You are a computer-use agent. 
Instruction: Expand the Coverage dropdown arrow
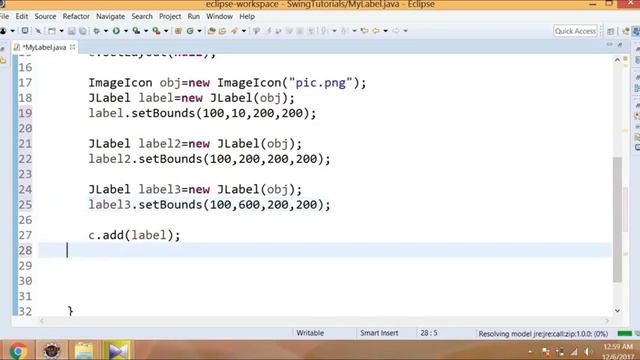(146, 31)
